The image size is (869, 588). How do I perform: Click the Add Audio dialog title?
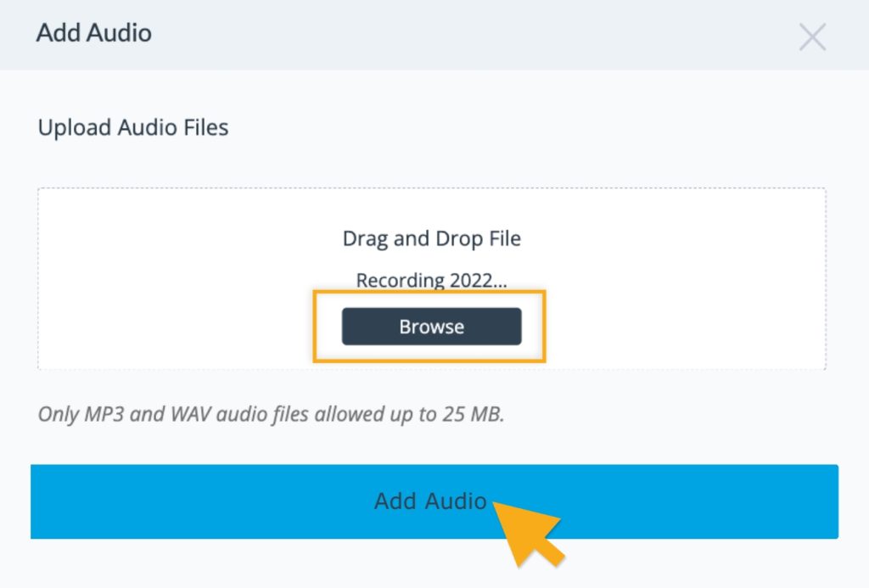coord(93,32)
